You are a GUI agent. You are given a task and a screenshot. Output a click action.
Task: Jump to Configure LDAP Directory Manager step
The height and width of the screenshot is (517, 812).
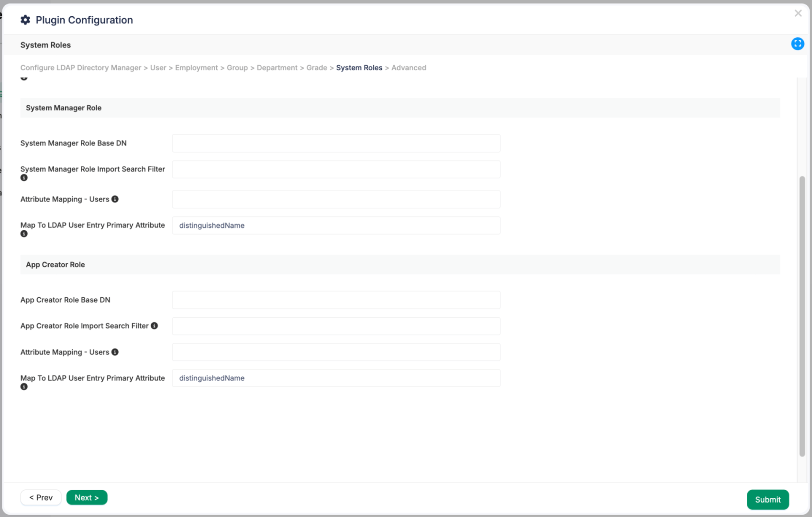pyautogui.click(x=80, y=68)
